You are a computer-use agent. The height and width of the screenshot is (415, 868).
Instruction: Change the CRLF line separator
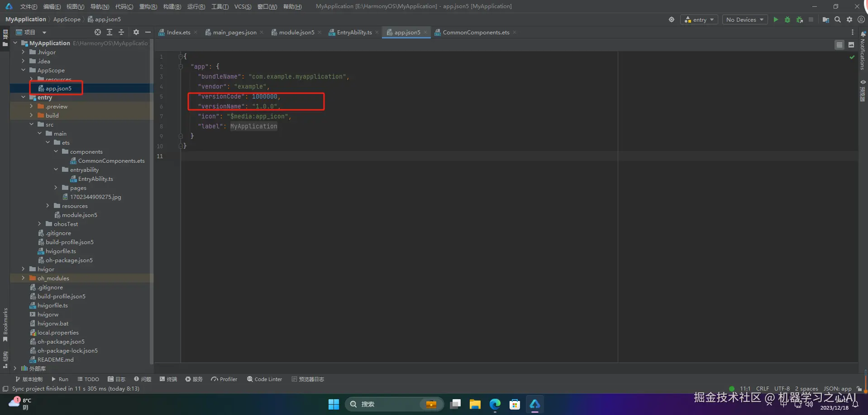[762, 389]
